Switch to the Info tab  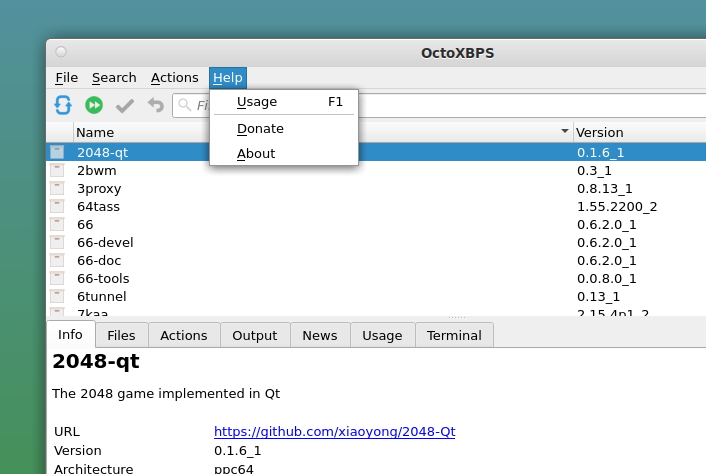(70, 334)
